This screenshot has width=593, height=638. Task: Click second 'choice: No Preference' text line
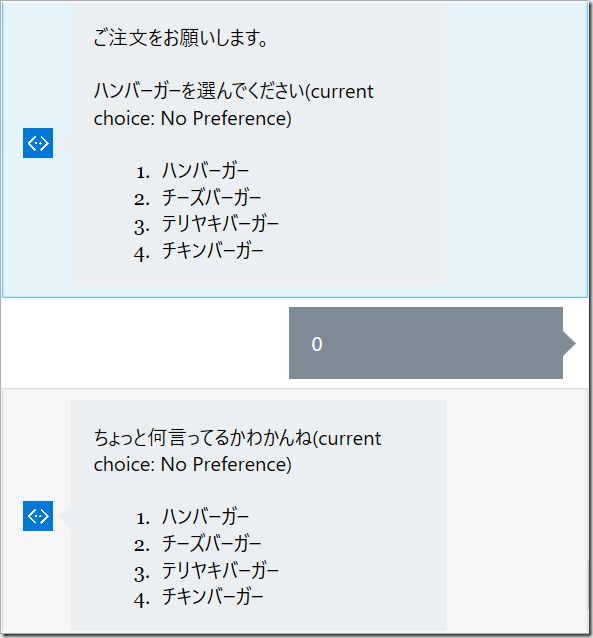coord(193,465)
